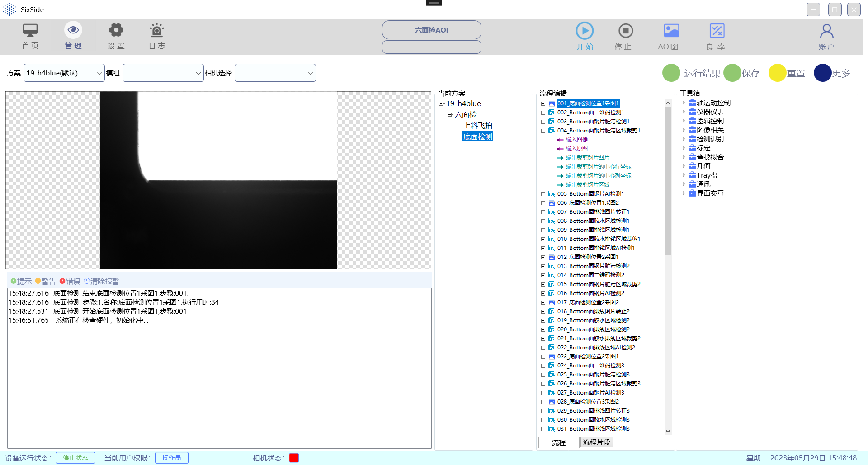Screen dimensions: 868x465
Task: Select step 022_Bottom面排线区域AI检测2
Action: click(596, 348)
